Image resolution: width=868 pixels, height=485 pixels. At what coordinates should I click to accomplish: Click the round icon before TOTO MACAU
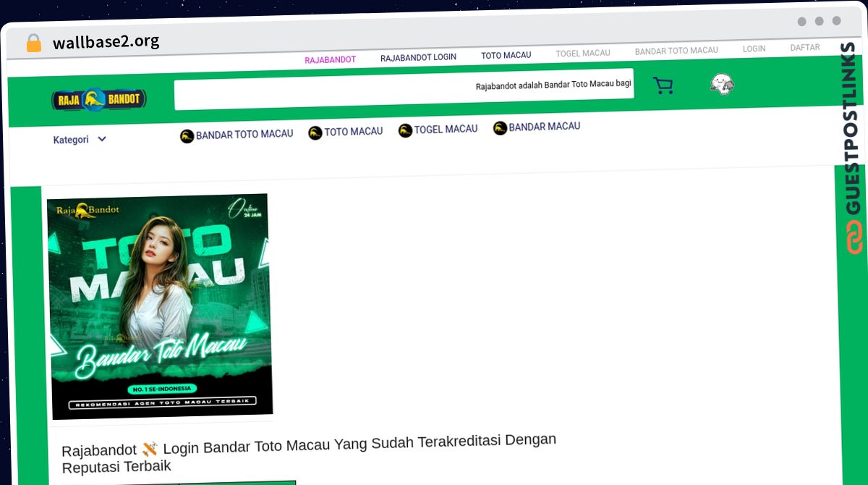pos(315,132)
